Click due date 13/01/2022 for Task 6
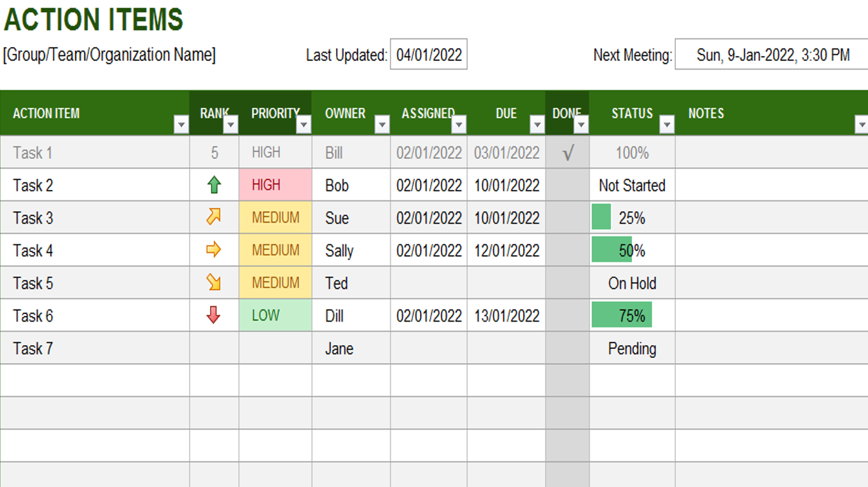This screenshot has width=868, height=487. pyautogui.click(x=507, y=315)
